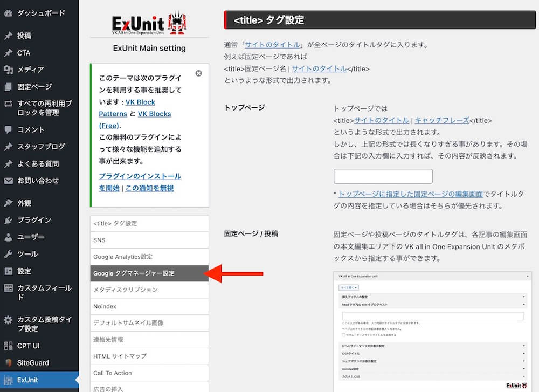Click the paintbrush icon beside 外観
The image size is (539, 392).
[8, 203]
